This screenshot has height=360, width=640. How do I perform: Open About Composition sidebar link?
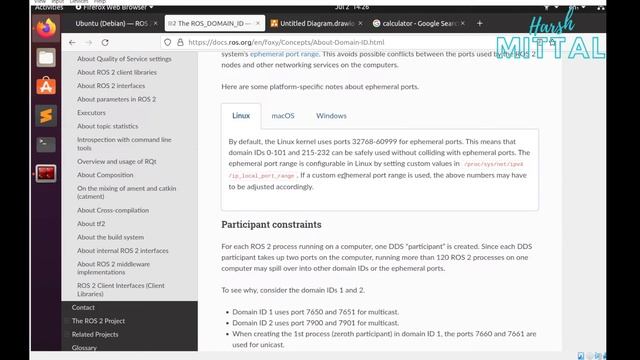[x=105, y=175]
